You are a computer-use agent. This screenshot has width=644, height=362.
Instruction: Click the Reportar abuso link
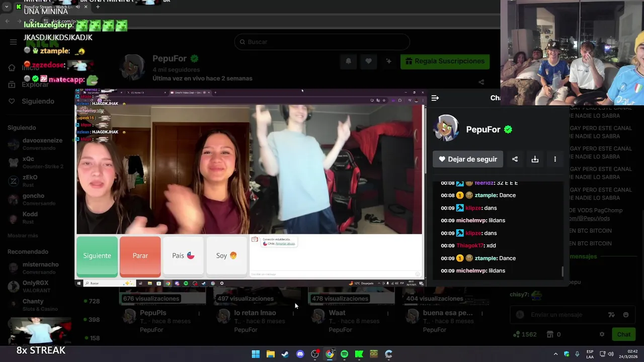tap(285, 243)
